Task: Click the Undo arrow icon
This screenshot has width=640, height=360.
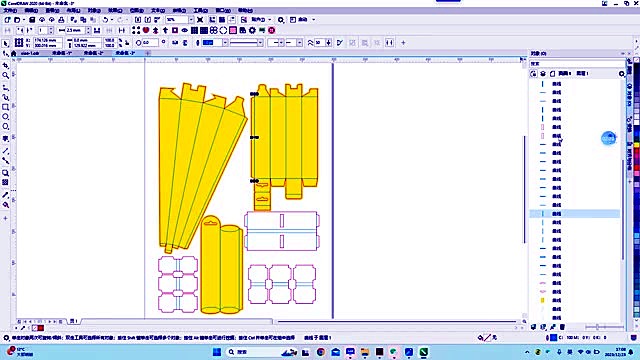Action: [105, 20]
